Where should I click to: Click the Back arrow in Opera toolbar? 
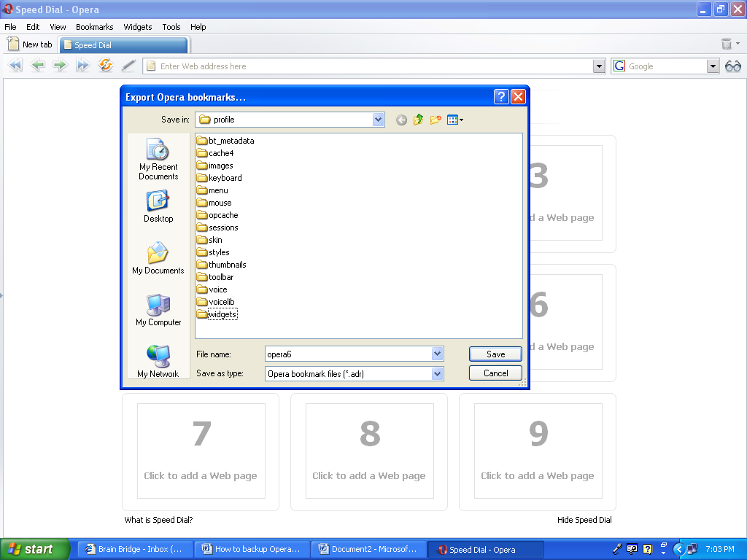pos(38,65)
